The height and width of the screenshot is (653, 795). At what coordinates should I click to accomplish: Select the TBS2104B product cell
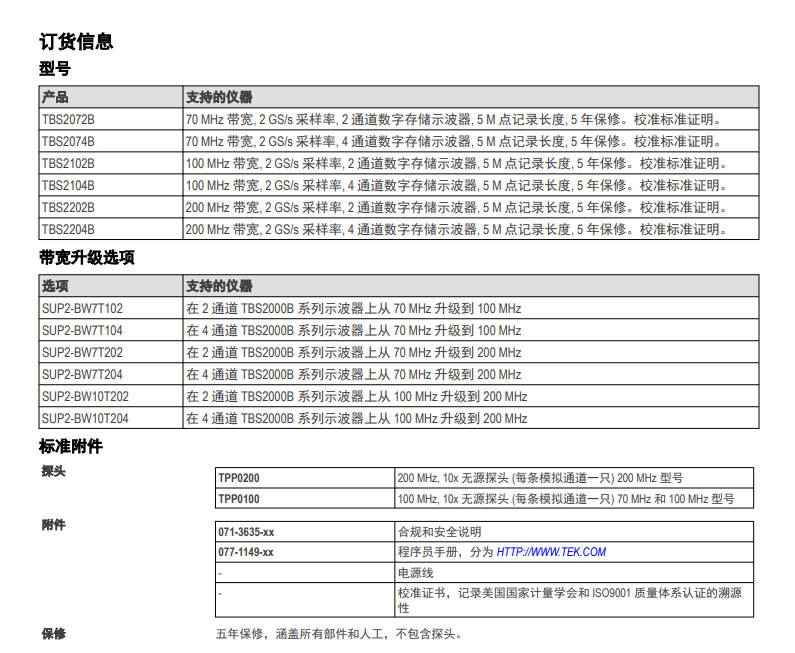tap(111, 186)
